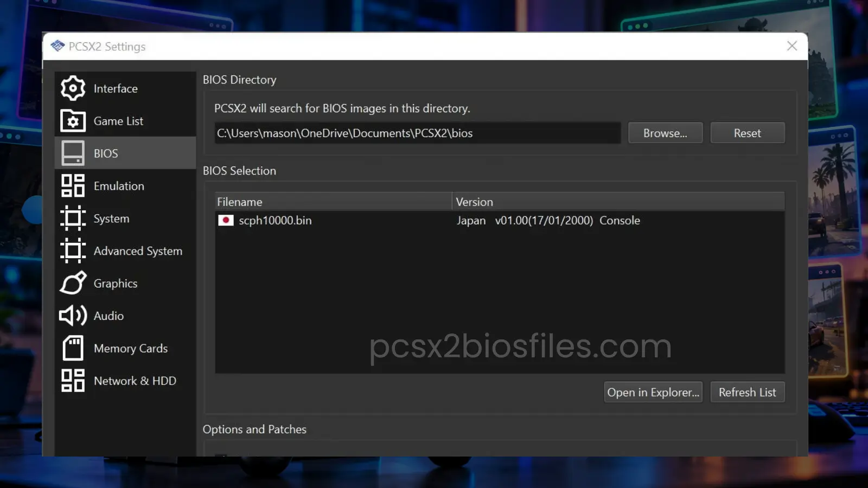Select the Advanced System label
868x488 pixels.
(138, 251)
